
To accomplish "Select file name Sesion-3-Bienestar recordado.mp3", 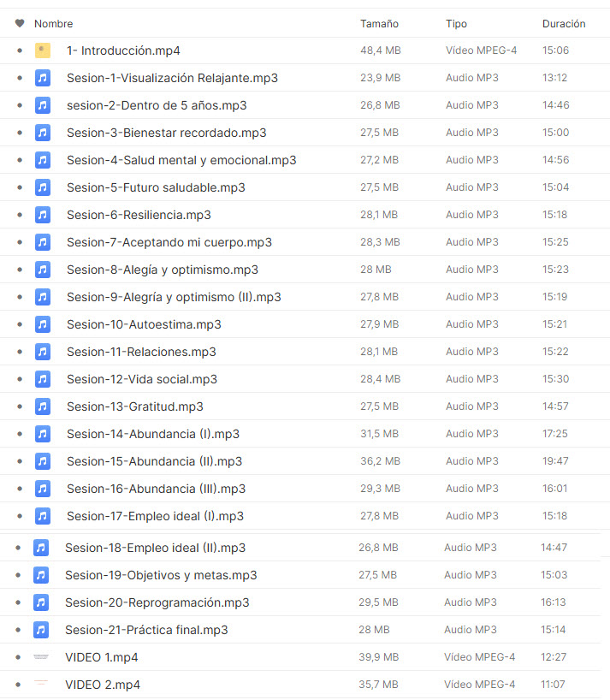I will pos(167,133).
